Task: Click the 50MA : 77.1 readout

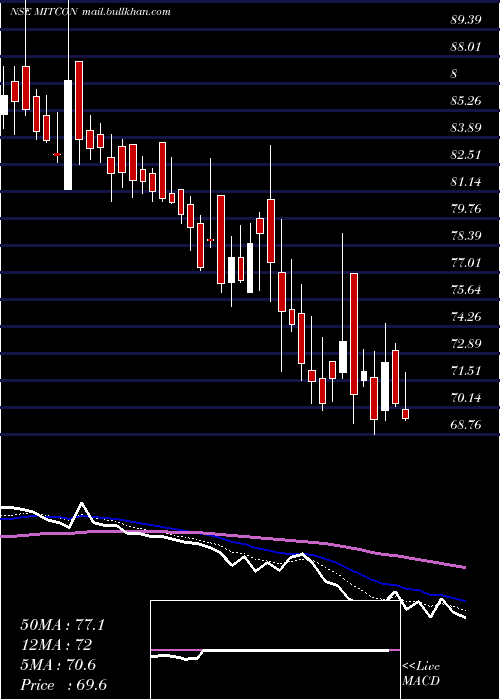Action: pyautogui.click(x=62, y=625)
